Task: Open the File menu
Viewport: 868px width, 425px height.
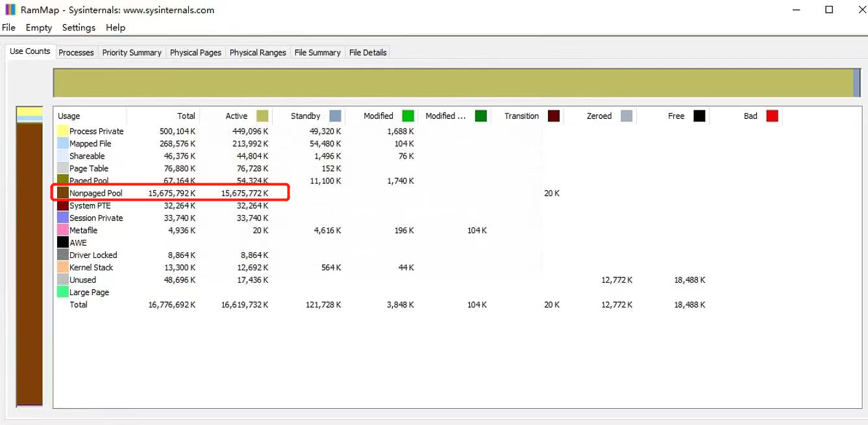Action: coord(8,28)
